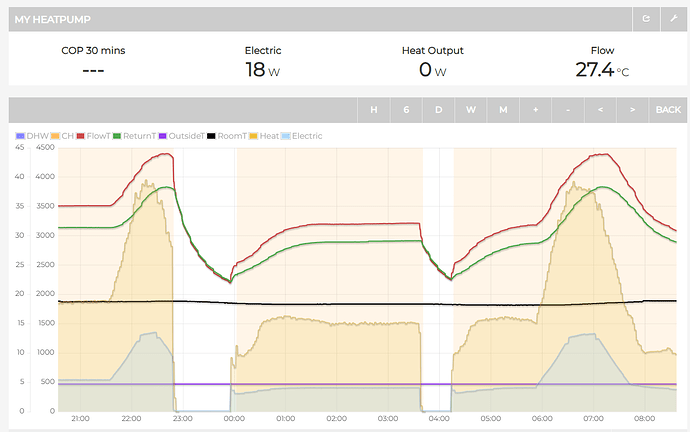This screenshot has height=432, width=690.
Task: Toggle ReturnT green legend swatch
Action: coord(117,136)
